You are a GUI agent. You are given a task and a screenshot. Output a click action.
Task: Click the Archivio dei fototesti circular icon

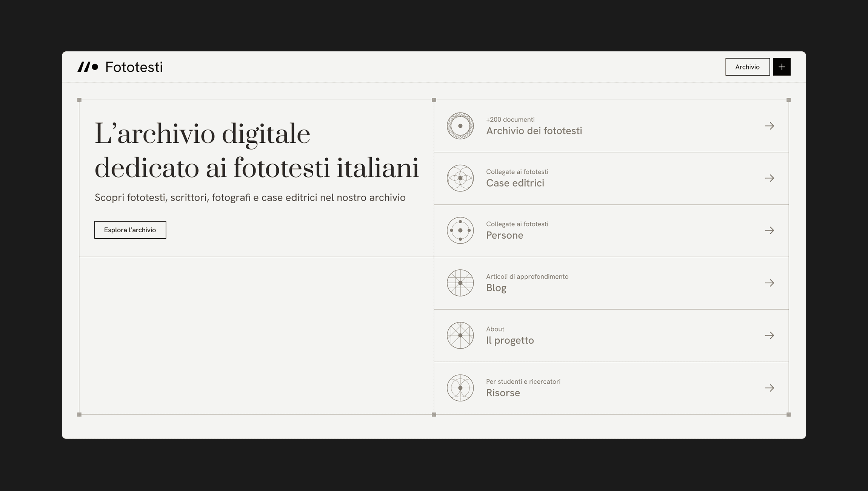460,126
